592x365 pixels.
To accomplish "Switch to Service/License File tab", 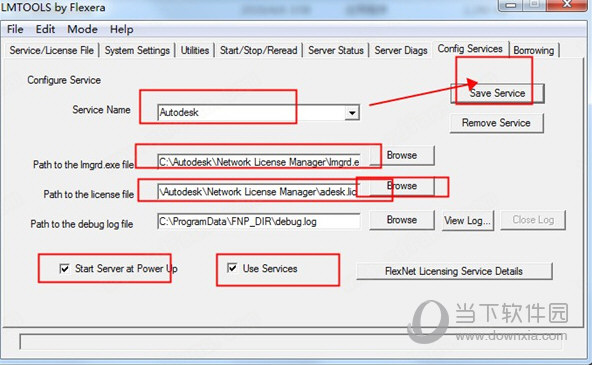I will 52,50.
